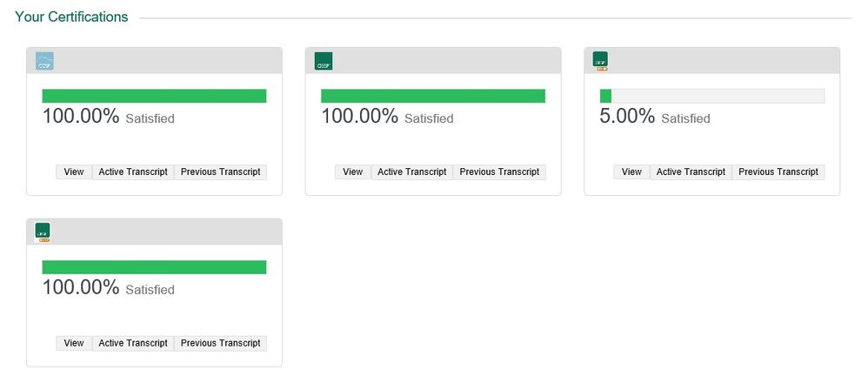Show Active Transcript of the second certification
The height and width of the screenshot is (370, 868).
412,172
